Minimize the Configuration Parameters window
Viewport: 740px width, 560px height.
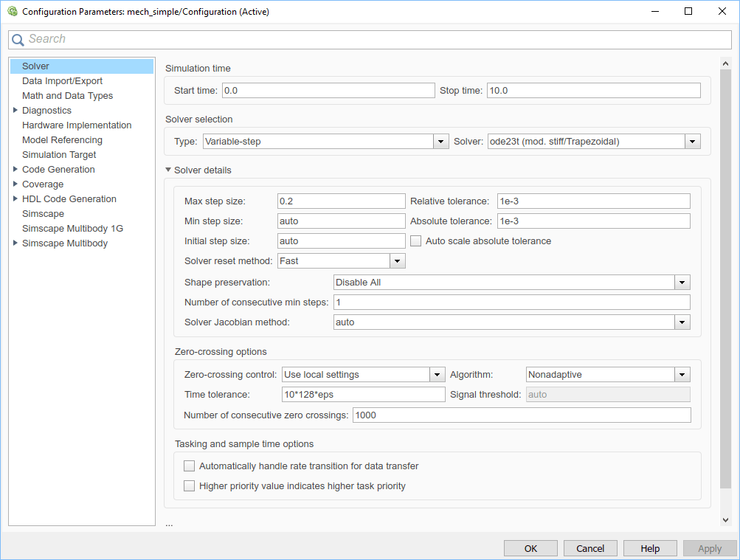click(655, 11)
